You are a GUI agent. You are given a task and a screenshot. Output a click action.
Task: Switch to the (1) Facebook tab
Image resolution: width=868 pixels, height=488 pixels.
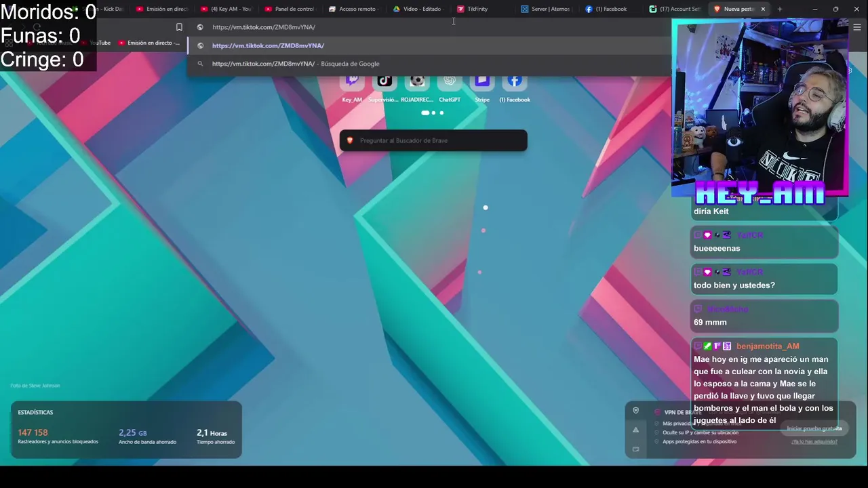coord(610,9)
